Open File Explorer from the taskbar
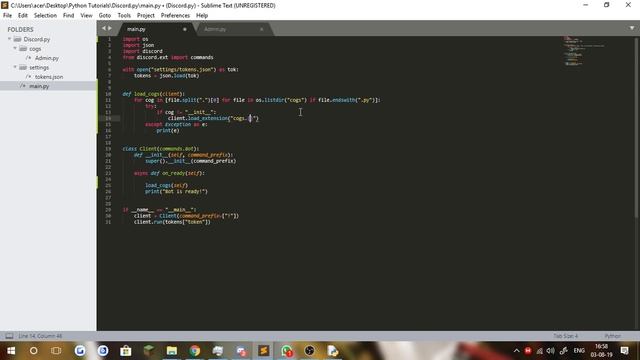Viewport: 640px width, 360px height. pos(171,351)
